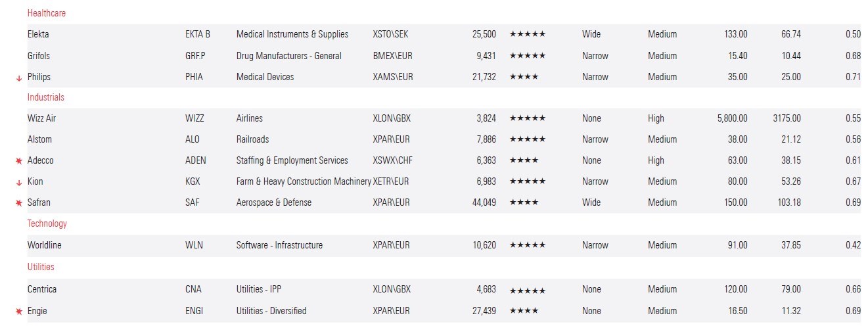This screenshot has width=868, height=326.
Task: Click the WIZZ ticker symbol
Action: tap(194, 118)
